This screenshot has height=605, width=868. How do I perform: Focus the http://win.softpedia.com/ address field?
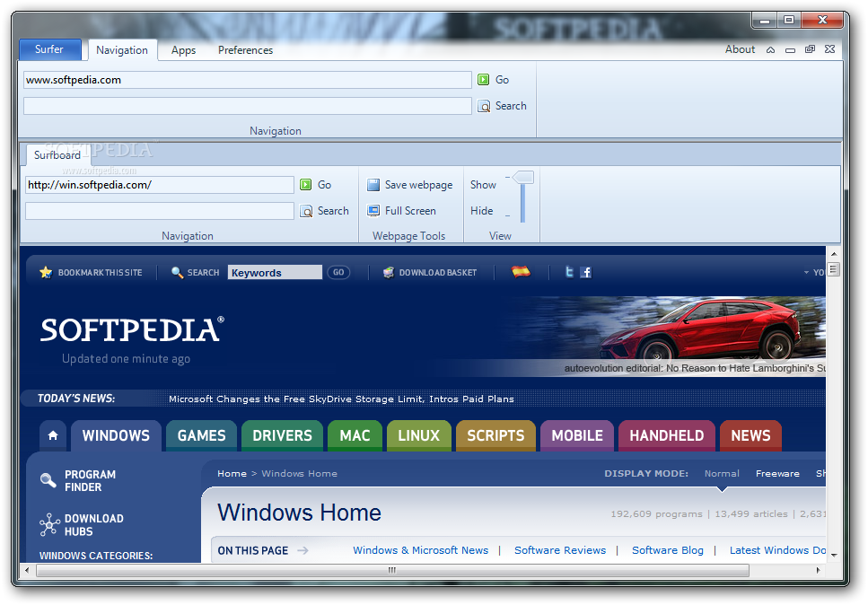(160, 185)
